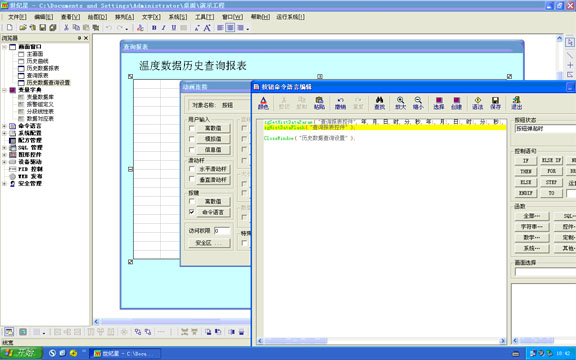Open the 工具[T] menu
Image resolution: width=576 pixels, height=360 pixels.
[x=204, y=17]
